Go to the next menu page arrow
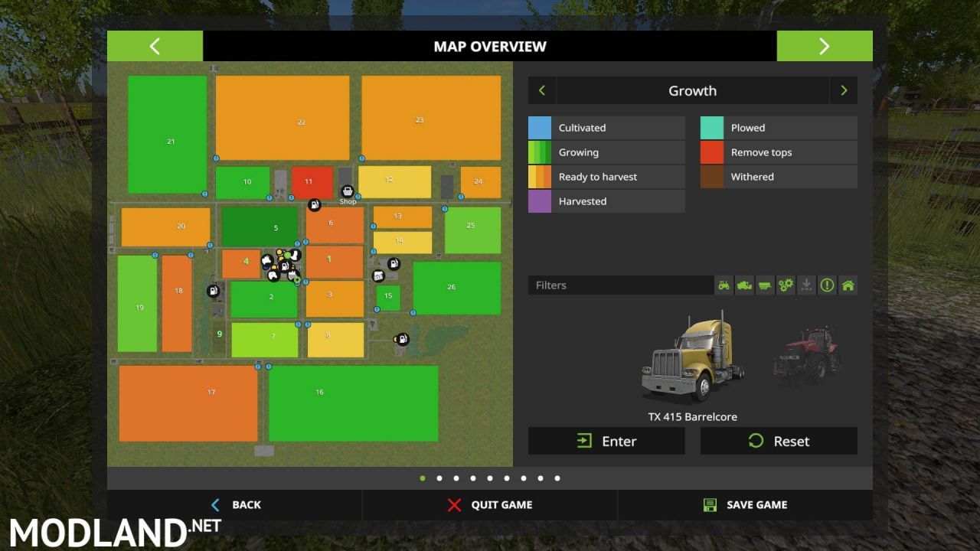This screenshot has width=980, height=551. point(825,46)
